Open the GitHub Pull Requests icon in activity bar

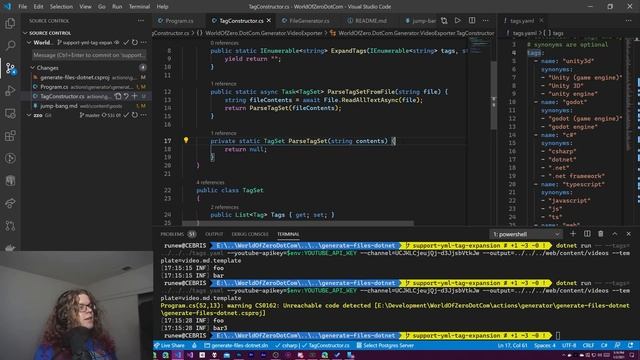[x=10, y=225]
